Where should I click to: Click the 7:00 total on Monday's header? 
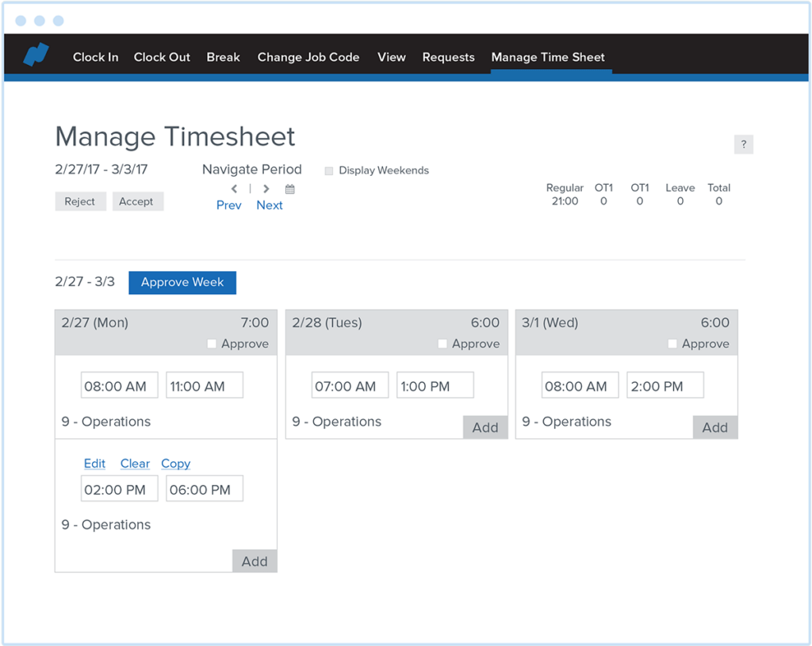pyautogui.click(x=255, y=323)
